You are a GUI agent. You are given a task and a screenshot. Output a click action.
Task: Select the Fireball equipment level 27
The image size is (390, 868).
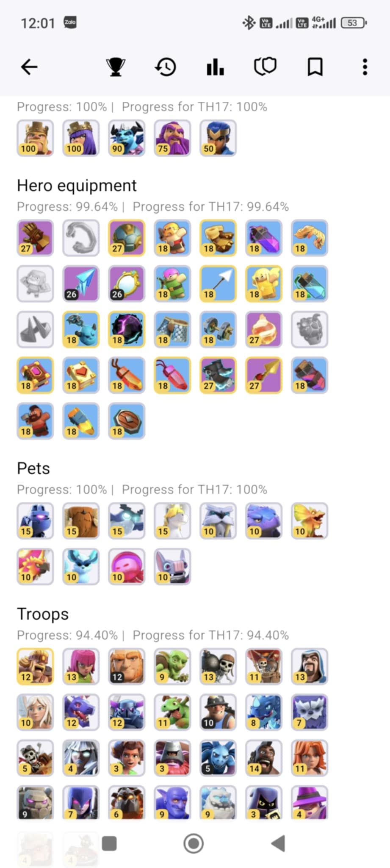click(x=264, y=329)
